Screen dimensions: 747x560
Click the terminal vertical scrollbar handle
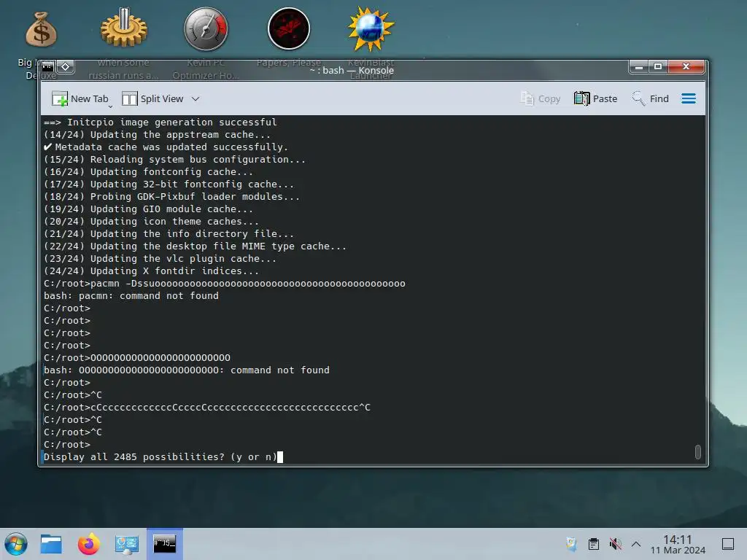click(698, 452)
